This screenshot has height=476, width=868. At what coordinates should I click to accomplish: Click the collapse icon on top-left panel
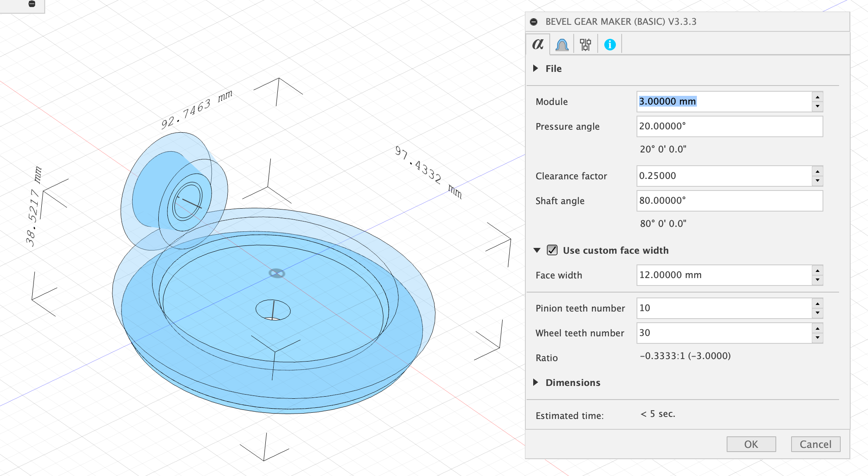[x=32, y=4]
